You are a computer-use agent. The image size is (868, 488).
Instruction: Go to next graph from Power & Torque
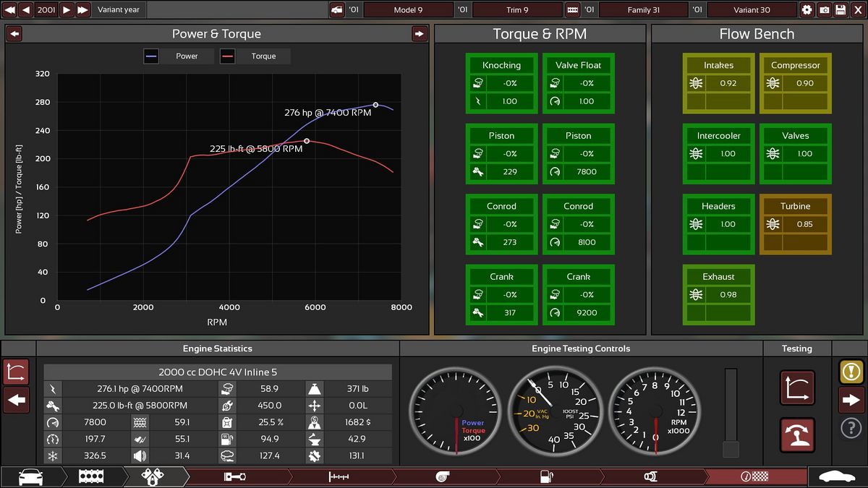coord(420,34)
